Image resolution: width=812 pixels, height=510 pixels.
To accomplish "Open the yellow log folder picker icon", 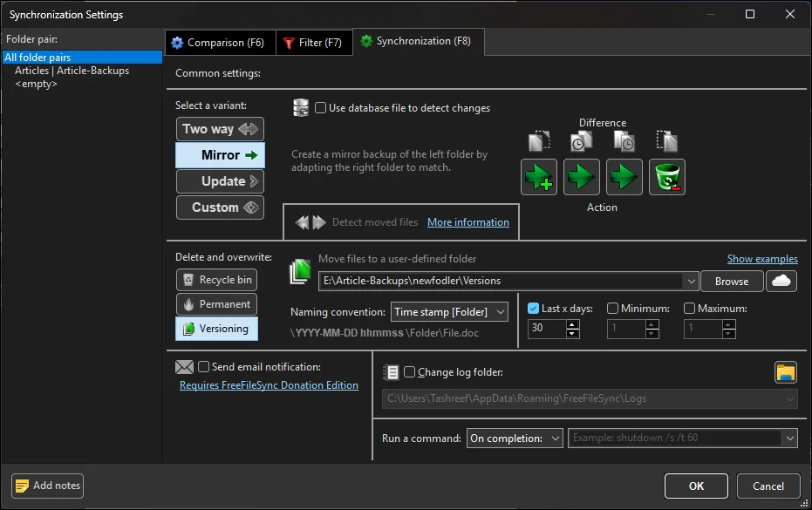I will pos(784,371).
